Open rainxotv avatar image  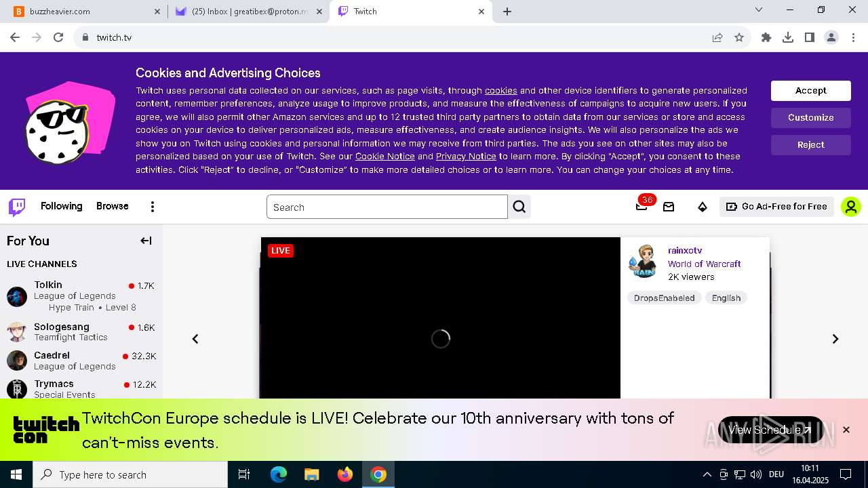pos(643,262)
